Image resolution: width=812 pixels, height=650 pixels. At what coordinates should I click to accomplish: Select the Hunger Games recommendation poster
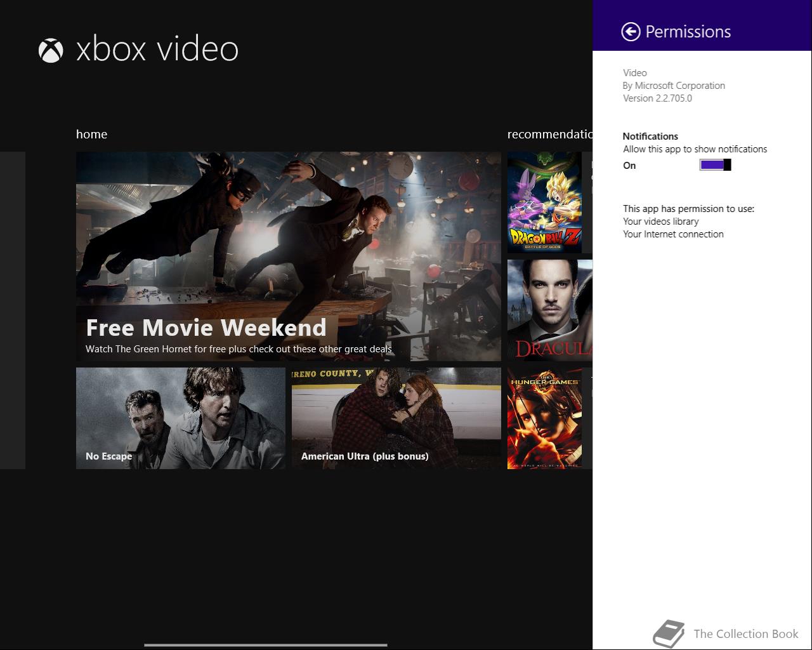coord(544,418)
